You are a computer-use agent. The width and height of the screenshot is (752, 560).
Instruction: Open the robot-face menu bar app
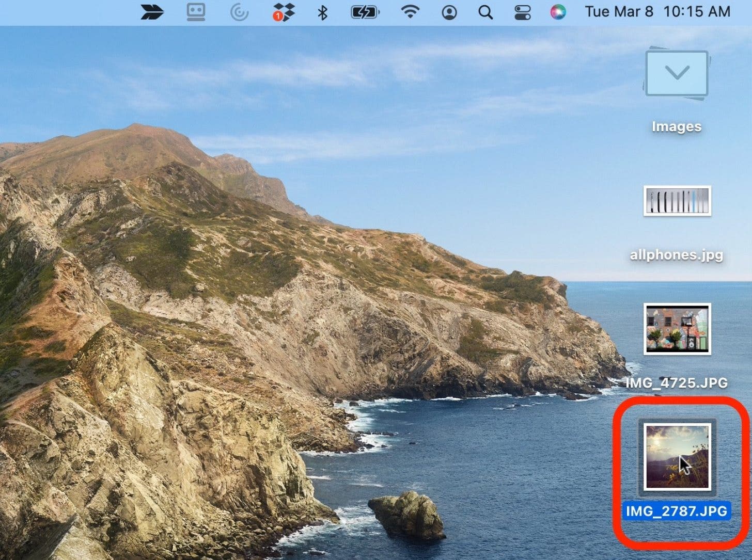tap(196, 12)
